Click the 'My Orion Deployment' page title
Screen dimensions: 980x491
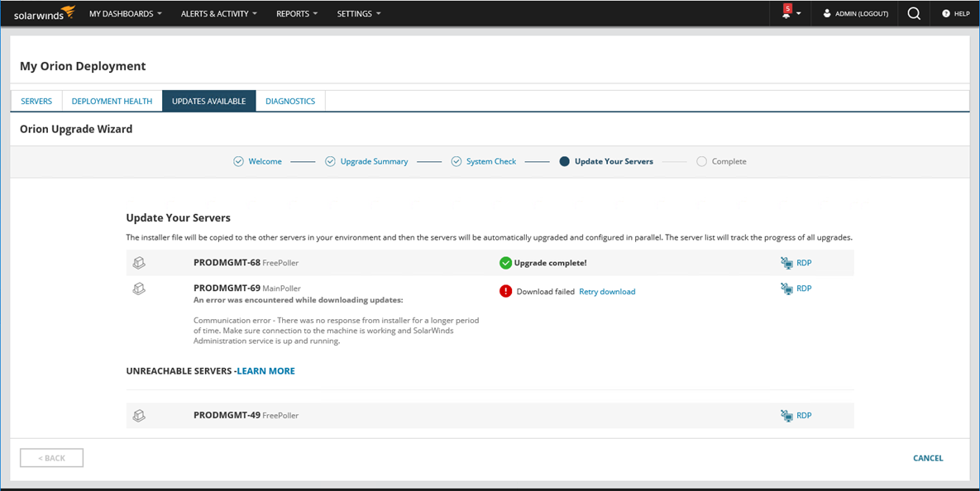pyautogui.click(x=83, y=66)
